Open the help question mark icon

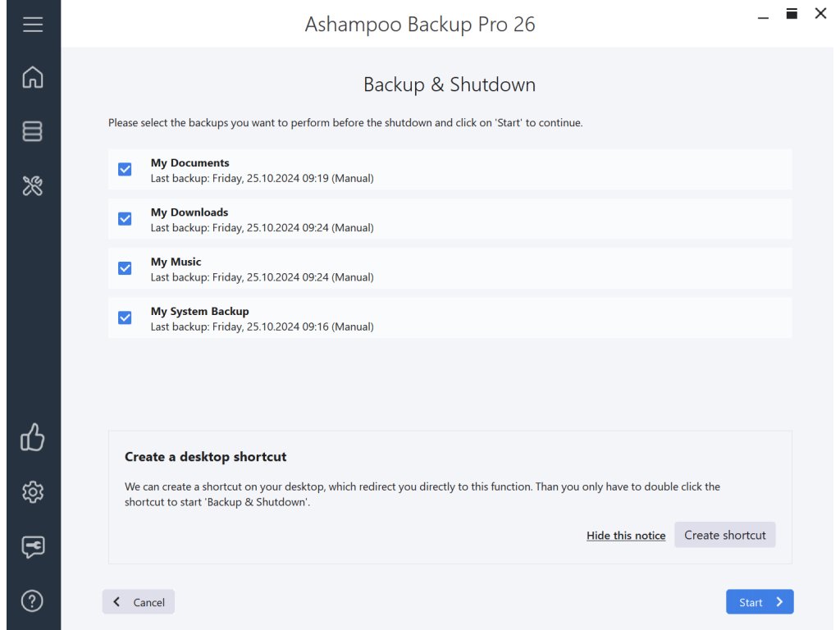[x=33, y=600]
